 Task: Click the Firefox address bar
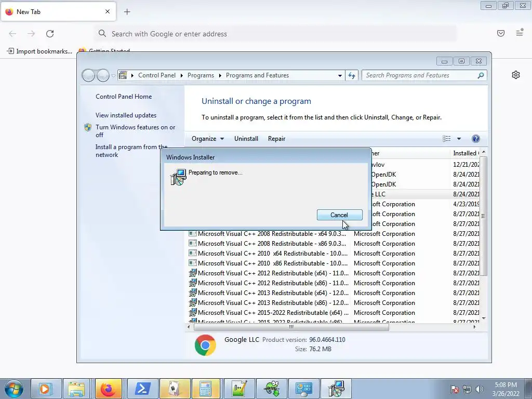pyautogui.click(x=275, y=34)
